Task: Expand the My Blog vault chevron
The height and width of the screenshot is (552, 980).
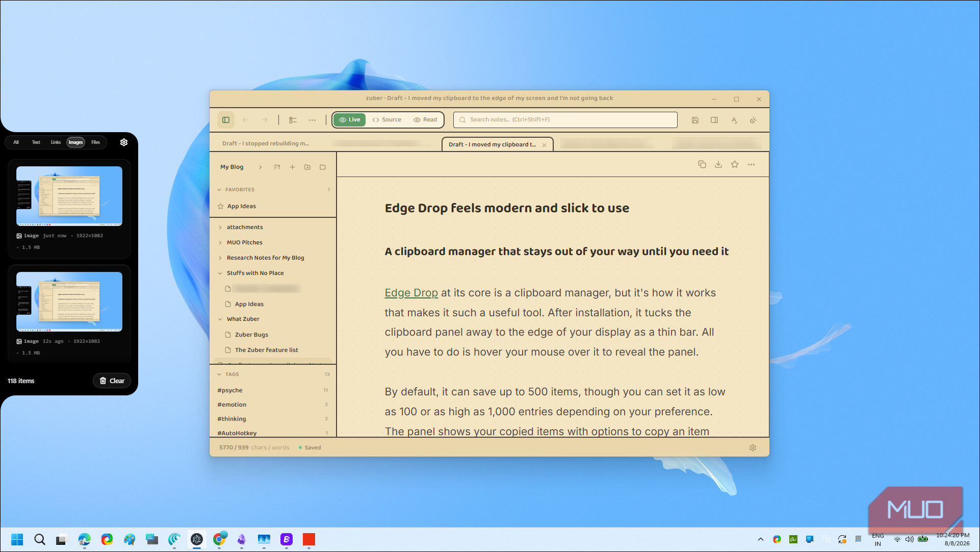Action: pyautogui.click(x=260, y=167)
